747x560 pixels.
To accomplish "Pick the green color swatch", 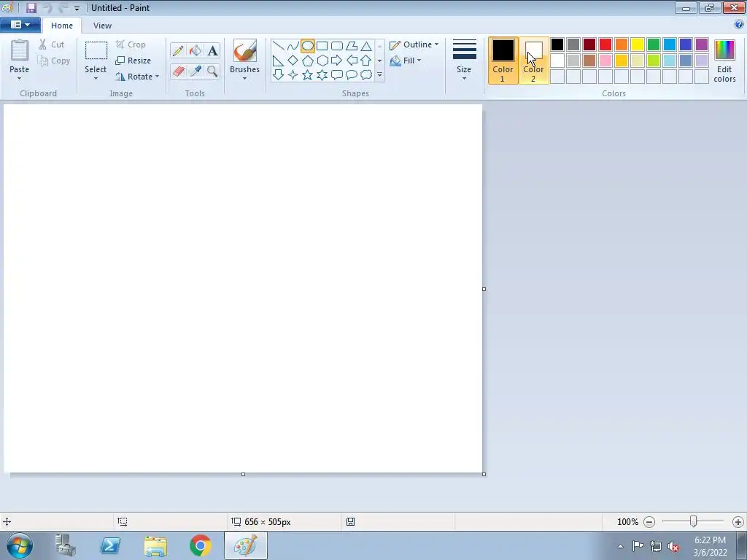I will (x=654, y=44).
